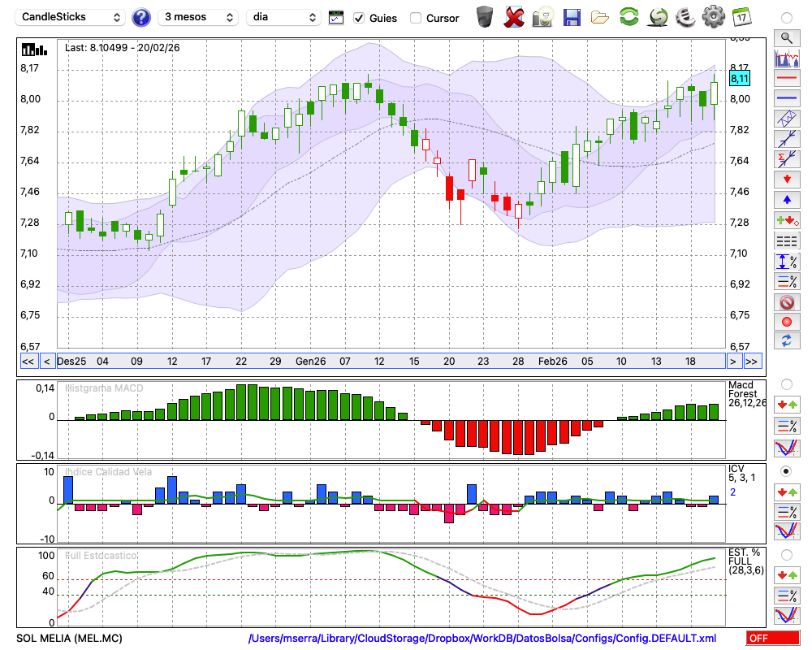
Task: Open the CandleSticks chart type dropdown
Action: [71, 17]
